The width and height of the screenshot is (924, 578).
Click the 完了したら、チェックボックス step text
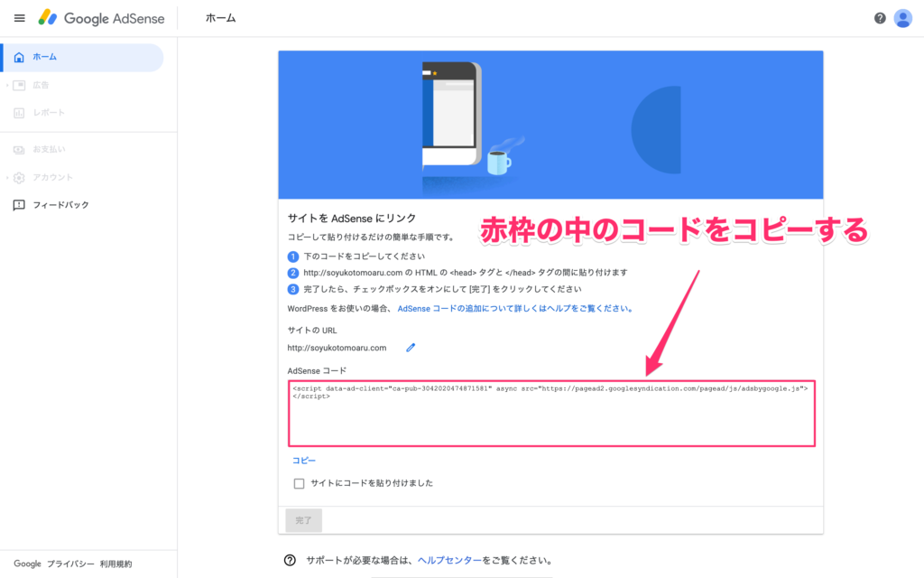pyautogui.click(x=442, y=290)
